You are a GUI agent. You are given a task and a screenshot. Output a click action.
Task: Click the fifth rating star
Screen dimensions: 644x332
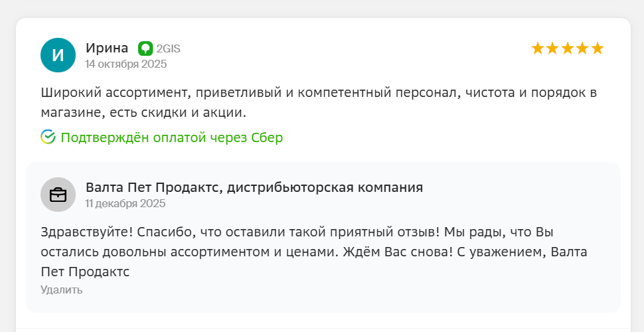pyautogui.click(x=598, y=48)
